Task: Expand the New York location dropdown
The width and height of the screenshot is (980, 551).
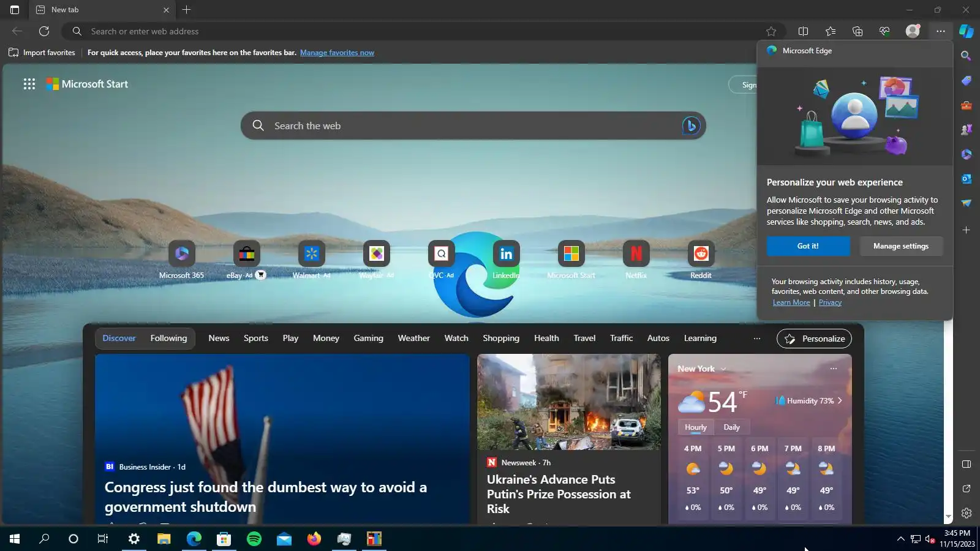Action: coord(723,369)
